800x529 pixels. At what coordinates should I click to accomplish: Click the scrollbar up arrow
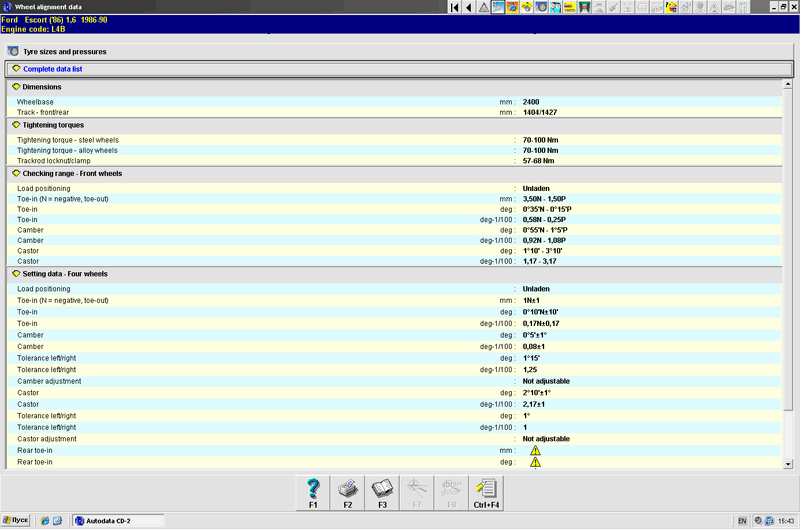(x=788, y=84)
